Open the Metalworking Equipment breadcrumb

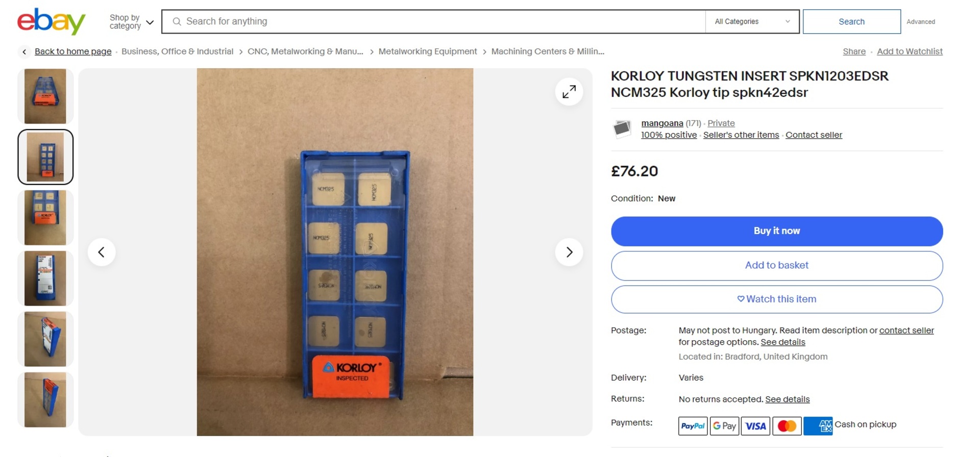coord(427,52)
